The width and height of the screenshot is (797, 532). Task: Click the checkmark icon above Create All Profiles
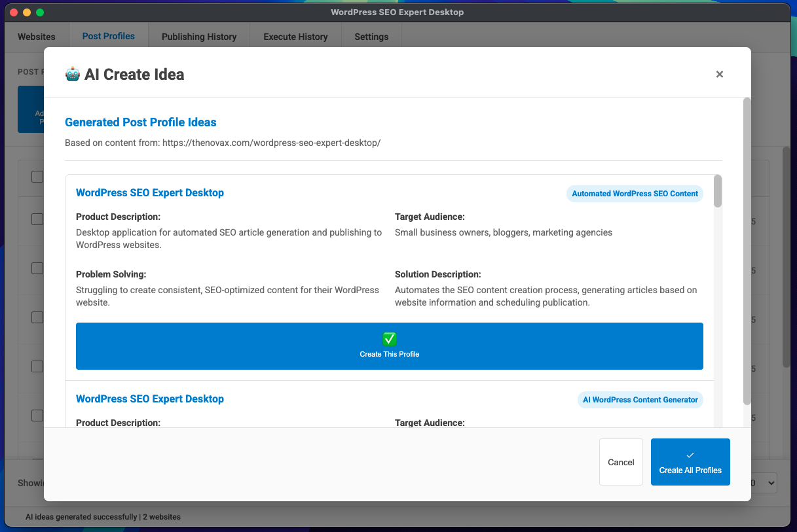690,455
